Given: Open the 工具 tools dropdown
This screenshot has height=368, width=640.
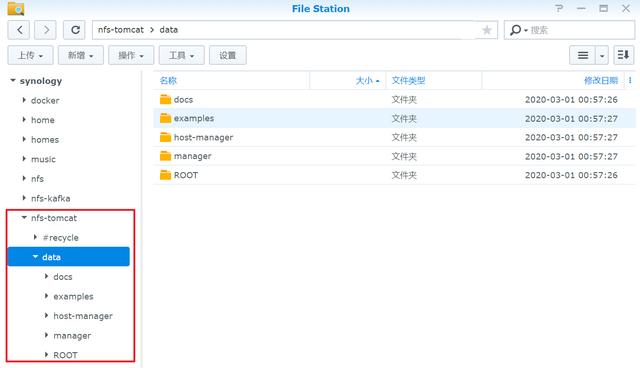Looking at the screenshot, I should point(182,55).
